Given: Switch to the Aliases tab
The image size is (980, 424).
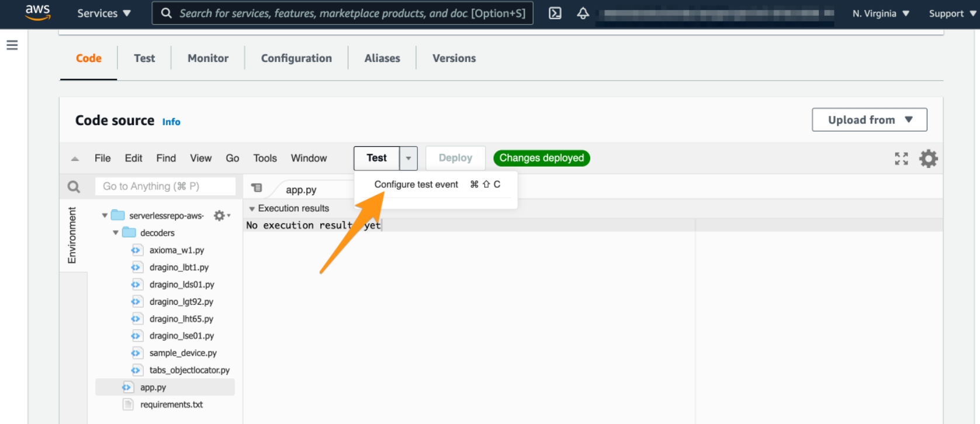Looking at the screenshot, I should tap(382, 58).
